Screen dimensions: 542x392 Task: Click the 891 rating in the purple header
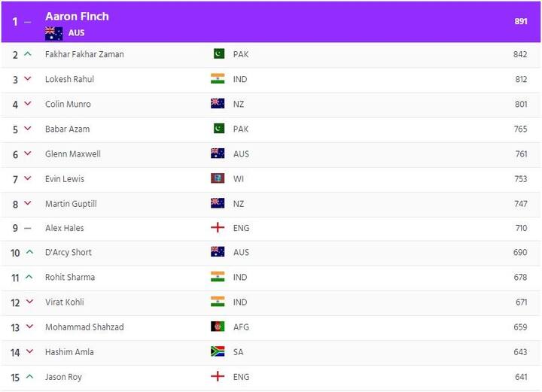pyautogui.click(x=520, y=21)
